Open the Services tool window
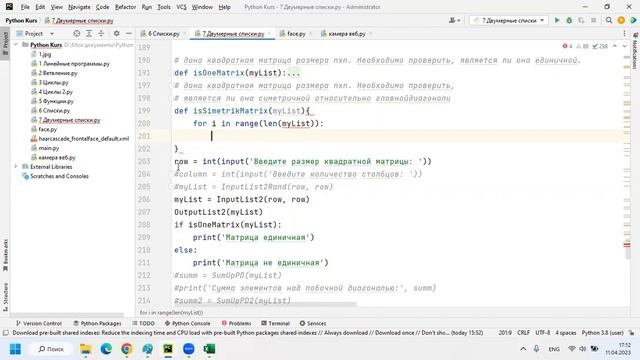Image resolution: width=640 pixels, height=360 pixels. 313,323
